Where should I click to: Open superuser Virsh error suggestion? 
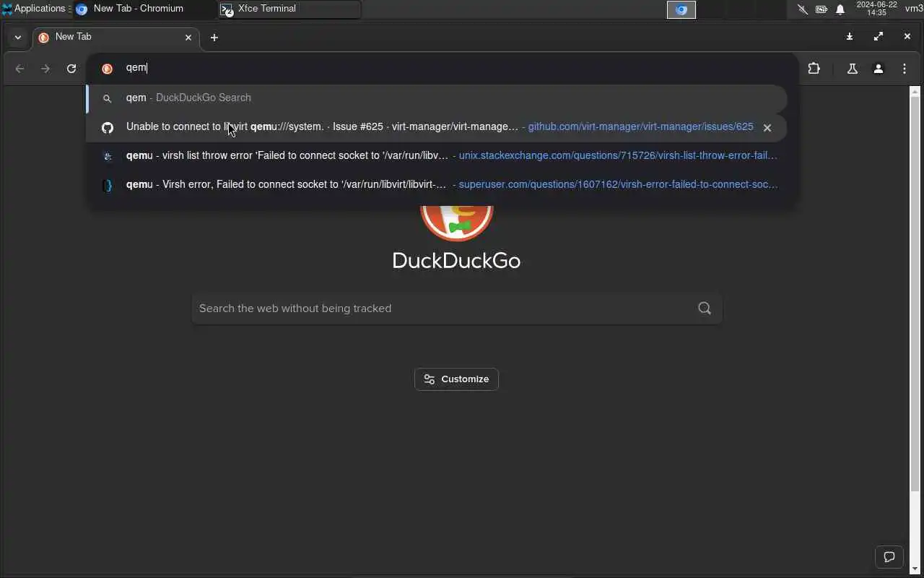pos(436,185)
